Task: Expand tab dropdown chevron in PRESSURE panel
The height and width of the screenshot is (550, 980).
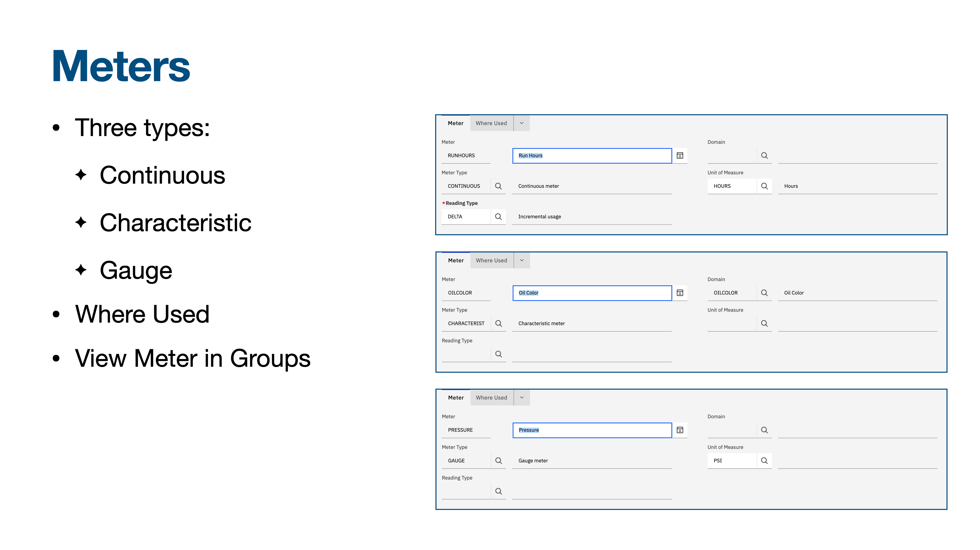Action: point(522,398)
